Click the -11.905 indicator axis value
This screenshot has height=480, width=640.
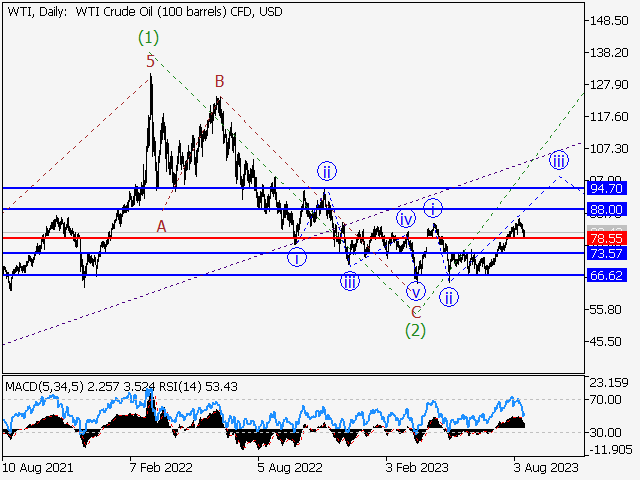(x=611, y=450)
